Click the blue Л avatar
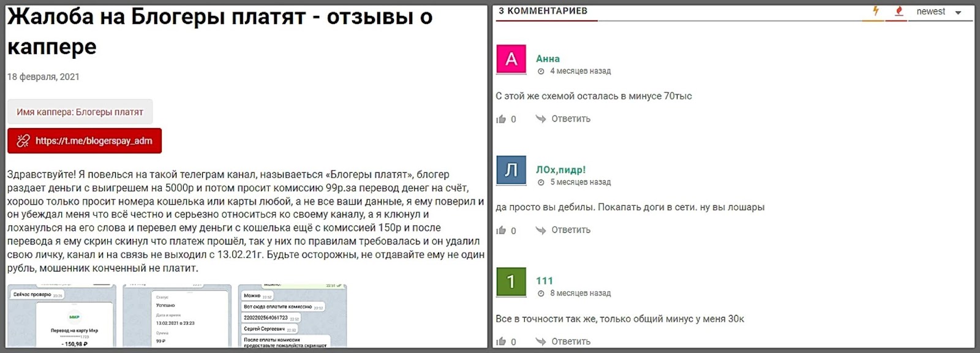The image size is (980, 353). click(511, 170)
